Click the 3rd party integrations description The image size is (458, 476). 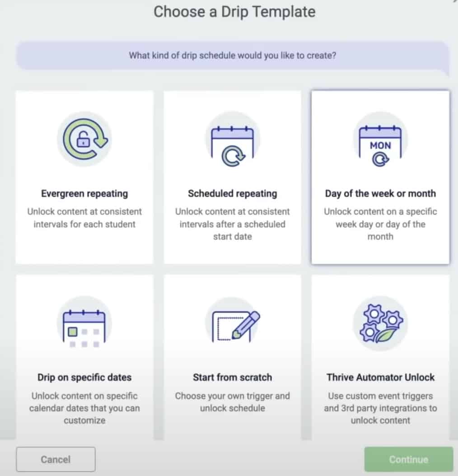click(380, 408)
